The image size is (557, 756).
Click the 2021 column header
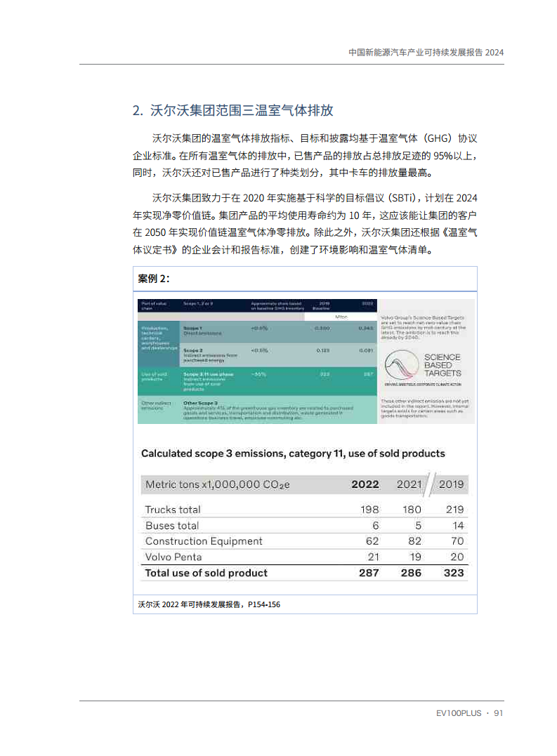(409, 484)
